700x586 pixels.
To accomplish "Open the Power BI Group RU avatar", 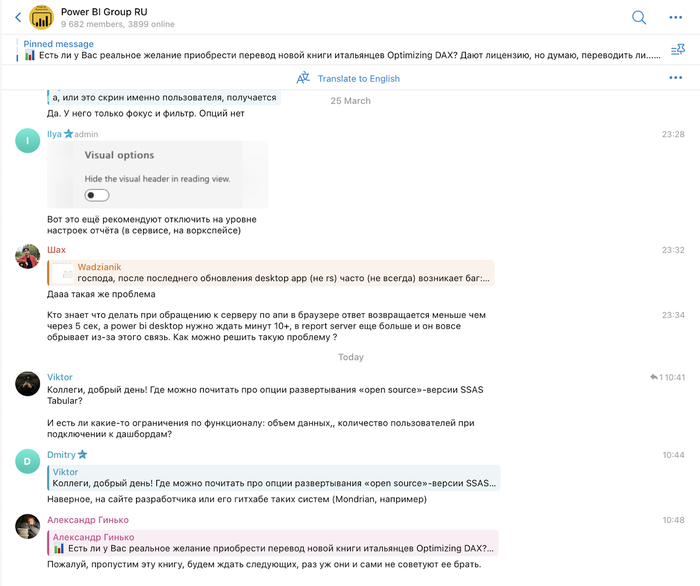I will 42,17.
